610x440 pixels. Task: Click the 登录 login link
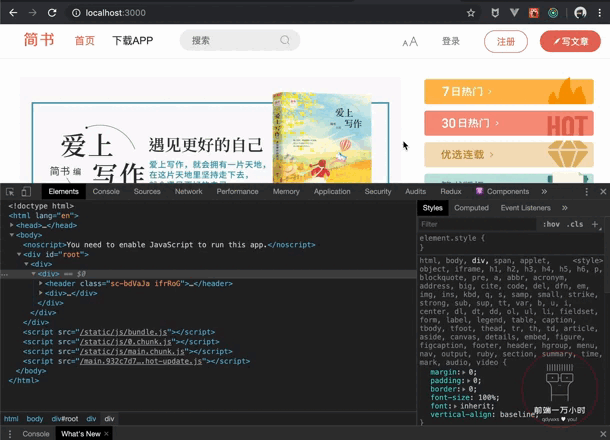coord(450,41)
